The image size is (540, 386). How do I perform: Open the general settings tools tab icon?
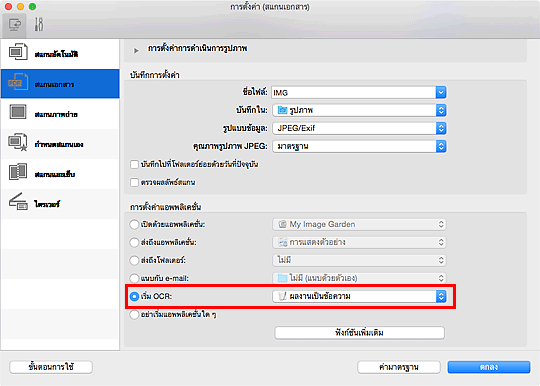click(39, 25)
